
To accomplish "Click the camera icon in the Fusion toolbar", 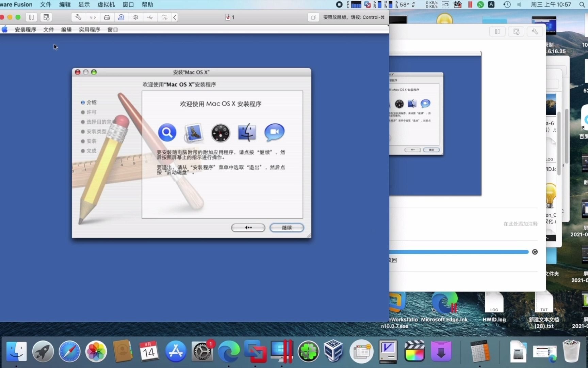I will [121, 17].
